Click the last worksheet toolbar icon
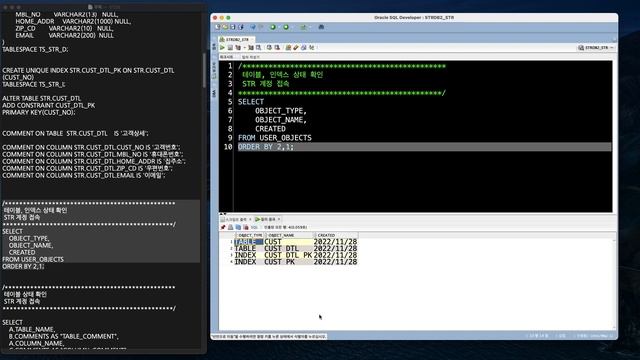The width and height of the screenshot is (640, 360). tap(312, 47)
